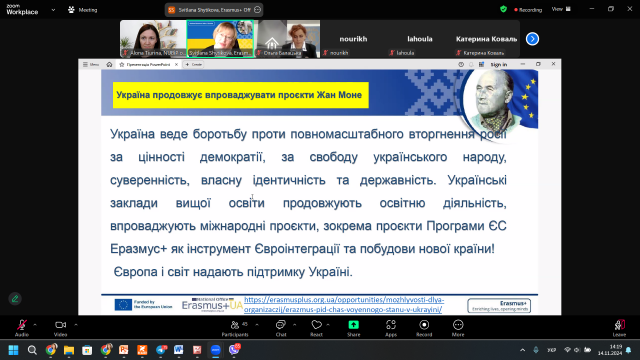
Task: Expand the Audio options arrow
Action: 35,325
